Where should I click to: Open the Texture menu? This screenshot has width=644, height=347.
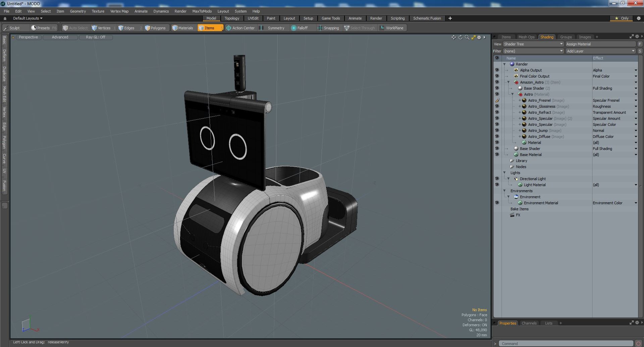coord(98,11)
